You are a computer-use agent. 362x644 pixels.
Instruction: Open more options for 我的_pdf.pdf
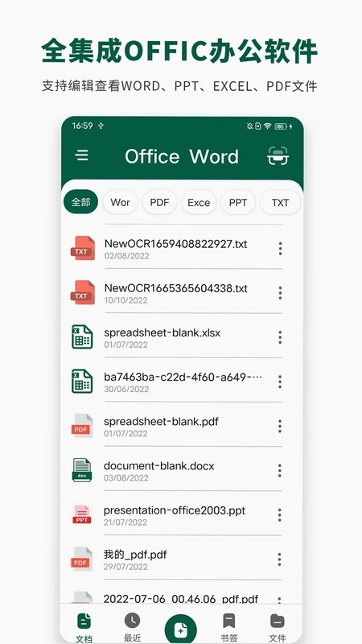pyautogui.click(x=280, y=559)
